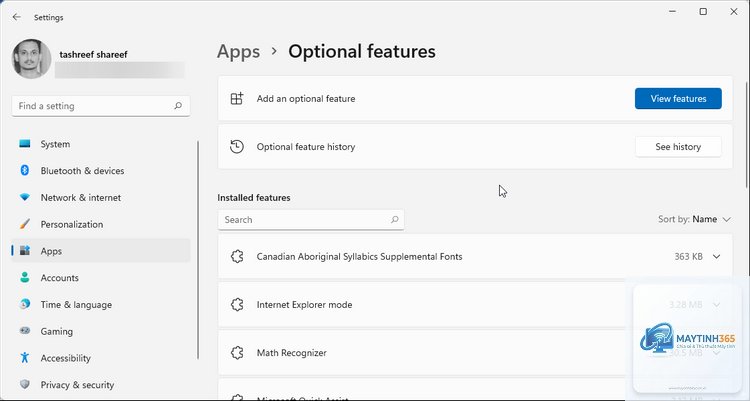Maximize the Settings window
The width and height of the screenshot is (750, 401).
pos(703,11)
